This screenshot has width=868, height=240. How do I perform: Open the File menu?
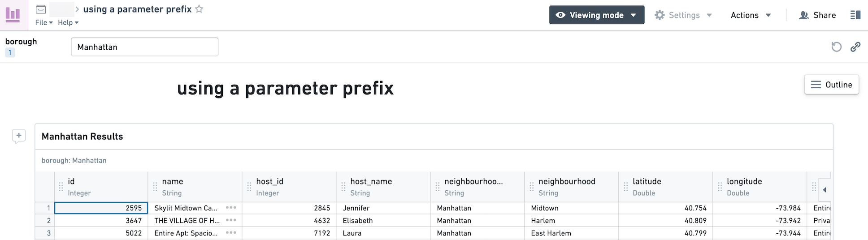[44, 22]
